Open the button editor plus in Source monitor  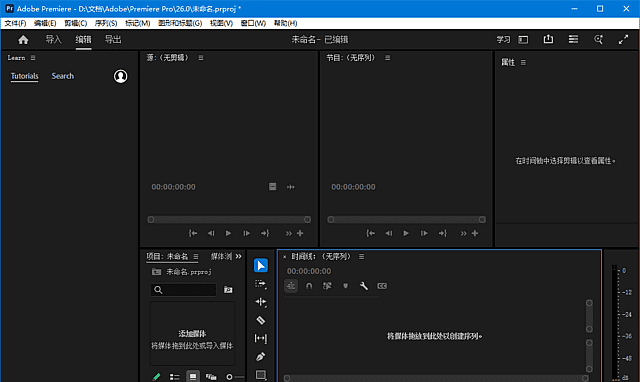300,233
